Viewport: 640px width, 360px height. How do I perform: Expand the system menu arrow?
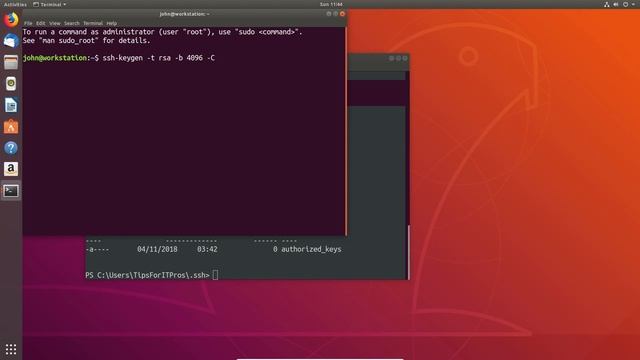tap(633, 4)
